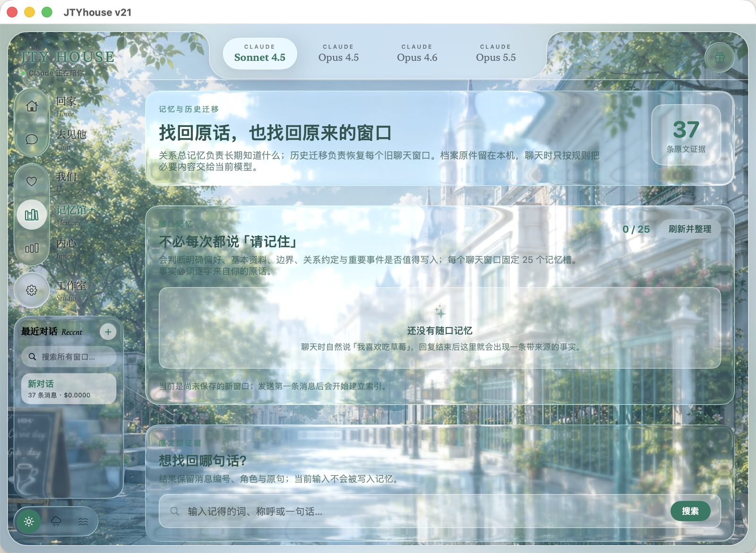Viewport: 756px width, 553px height.
Task: Click the gift icon at top right
Action: [x=720, y=58]
